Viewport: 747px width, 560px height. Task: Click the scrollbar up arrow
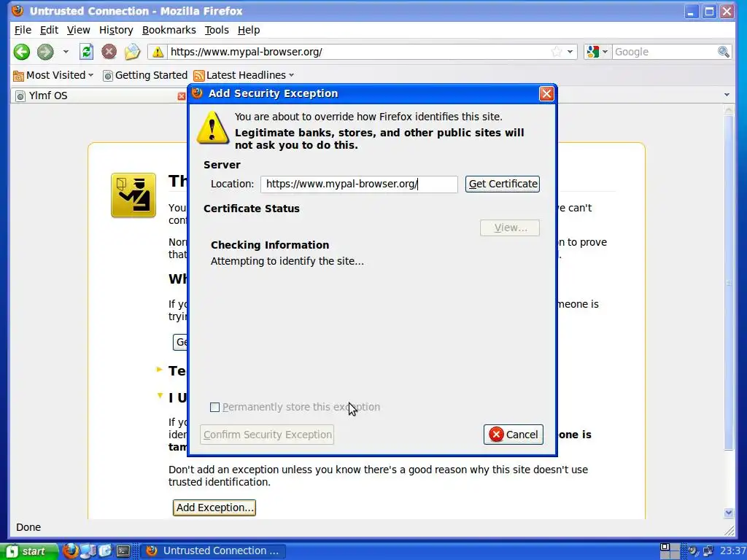[729, 110]
